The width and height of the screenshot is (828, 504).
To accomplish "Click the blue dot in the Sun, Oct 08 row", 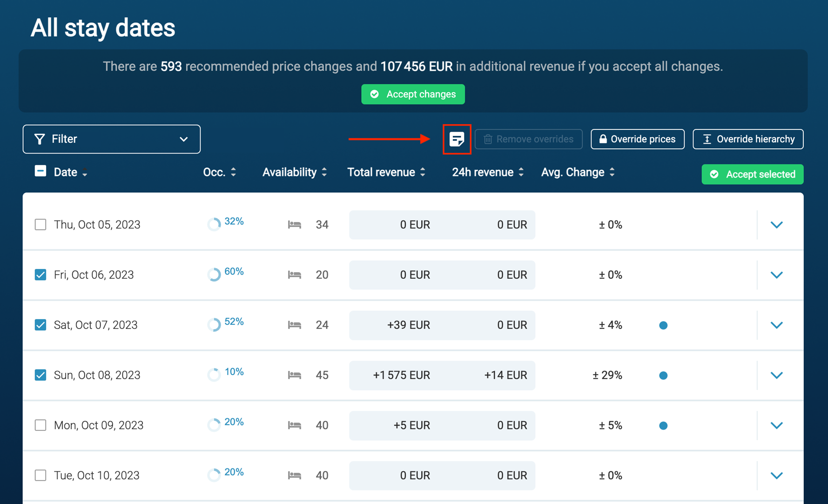I will pos(663,376).
